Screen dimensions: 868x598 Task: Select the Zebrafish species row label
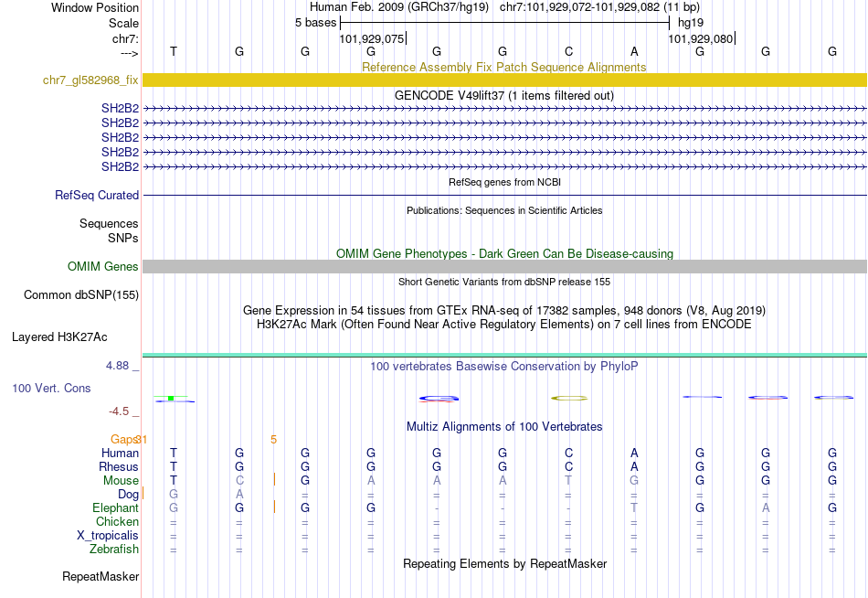(114, 549)
